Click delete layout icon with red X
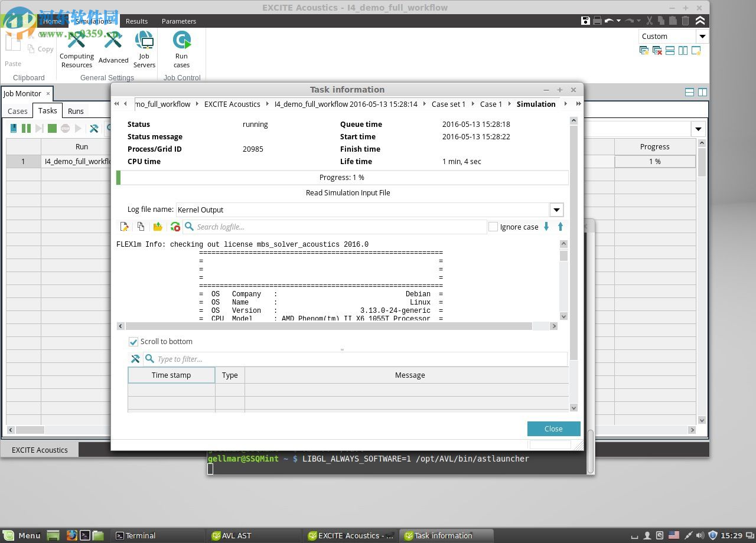 click(x=657, y=51)
